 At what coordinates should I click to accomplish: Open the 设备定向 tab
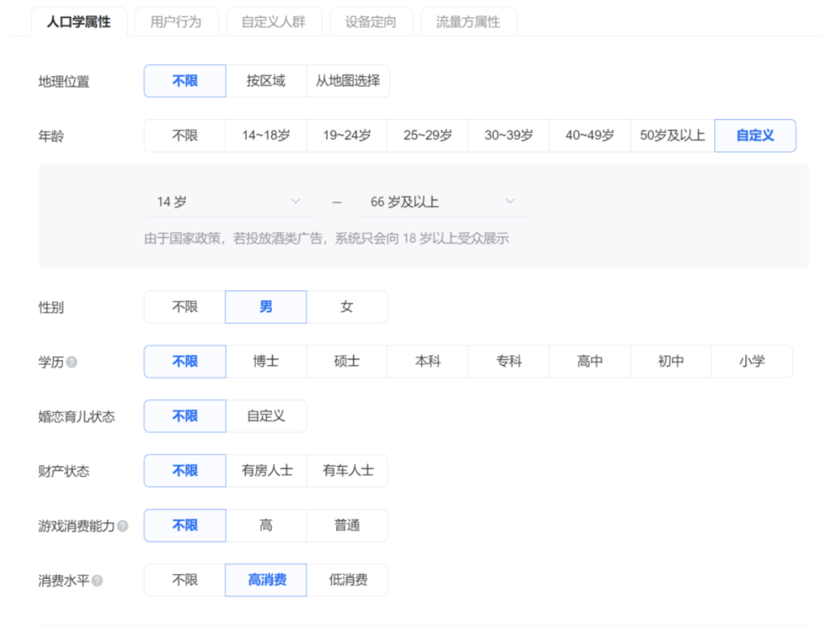[x=371, y=22]
